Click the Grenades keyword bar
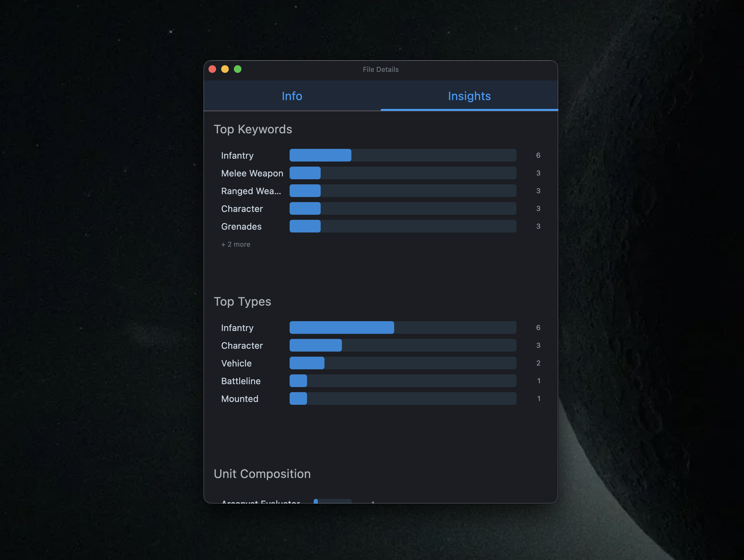744x560 pixels. coord(305,226)
